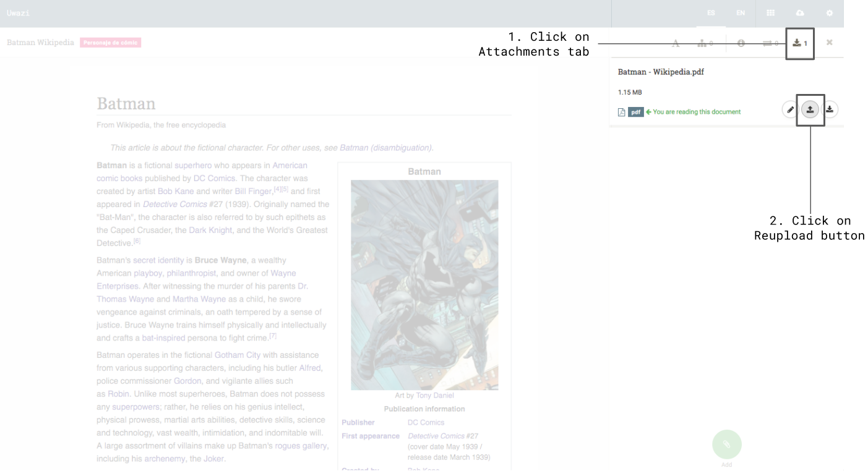Click the Uwazi logo
This screenshot has height=476, width=868.
pos(18,13)
